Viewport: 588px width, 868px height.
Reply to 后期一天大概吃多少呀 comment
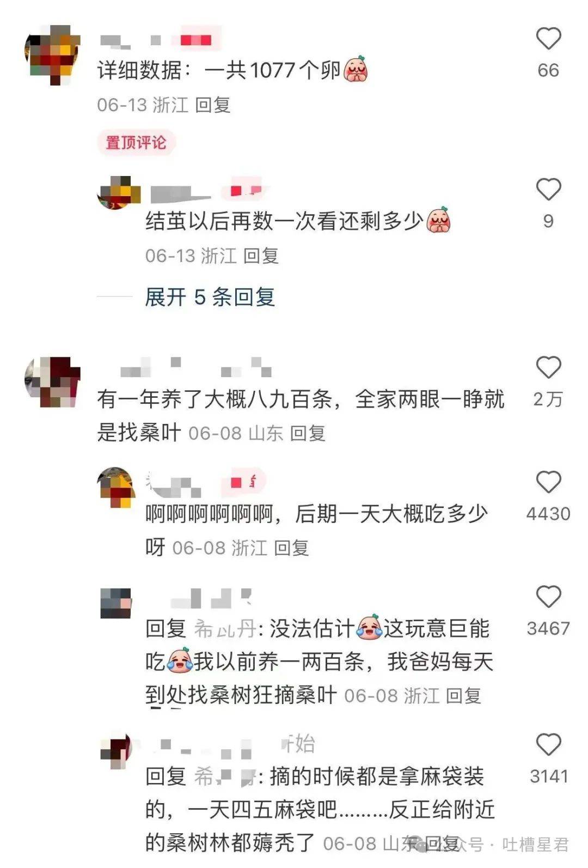[x=291, y=548]
